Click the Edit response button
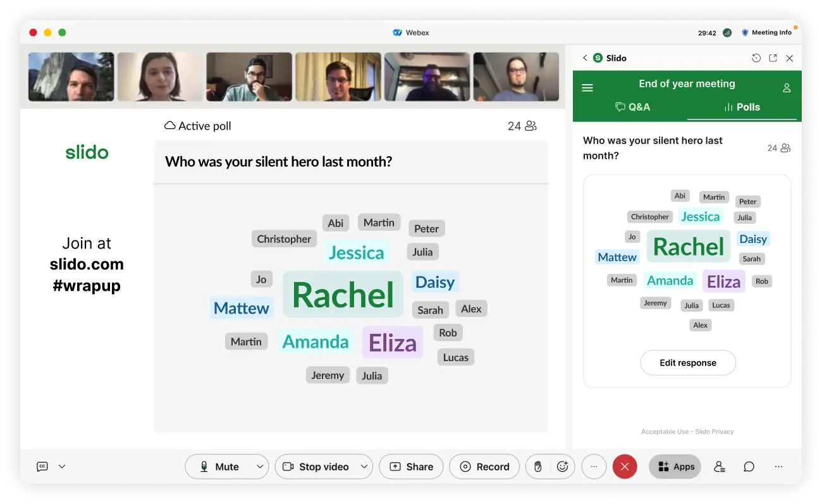Image resolution: width=822 pixels, height=504 pixels. (688, 363)
